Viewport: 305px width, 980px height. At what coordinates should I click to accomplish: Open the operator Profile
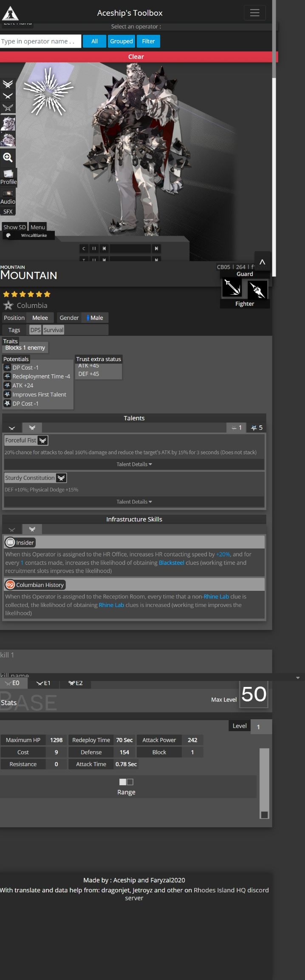(8, 177)
